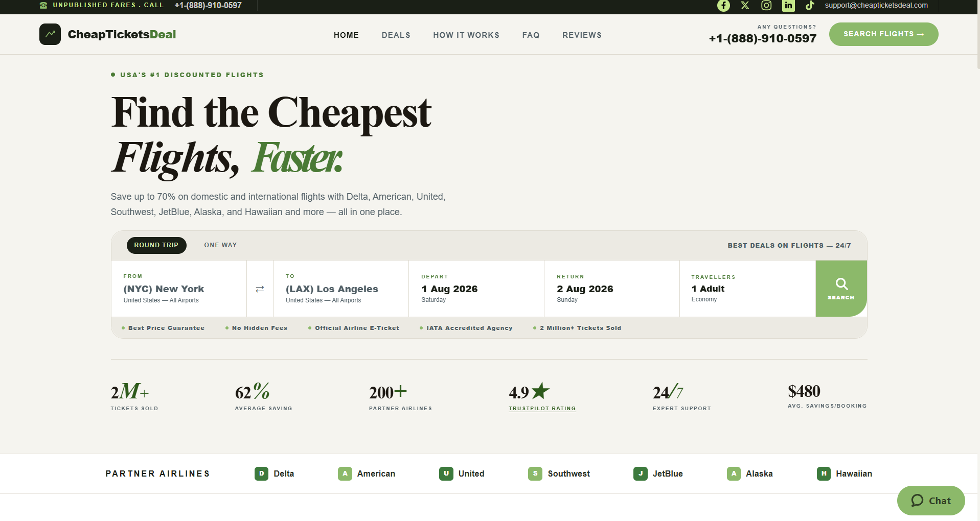Click the JetBlue partner airline name

click(x=668, y=473)
